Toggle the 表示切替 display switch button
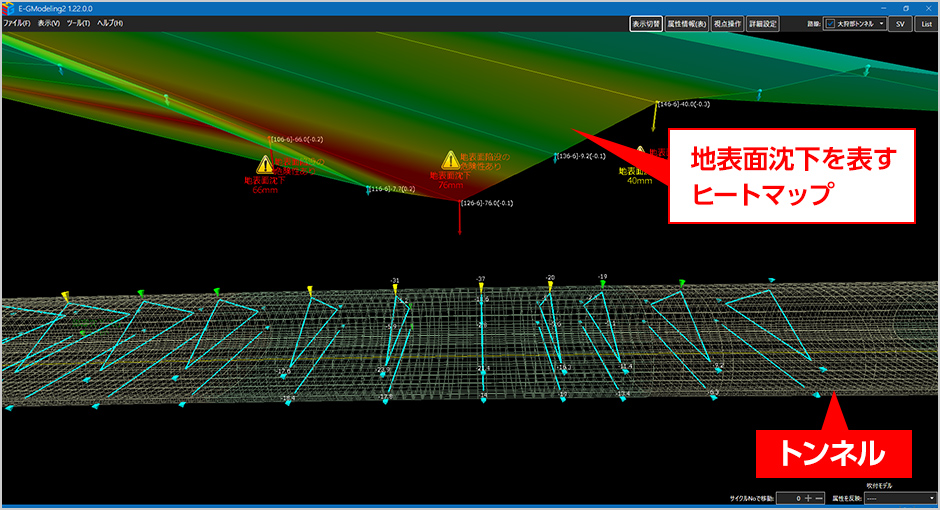Image resolution: width=940 pixels, height=510 pixels. click(x=645, y=23)
